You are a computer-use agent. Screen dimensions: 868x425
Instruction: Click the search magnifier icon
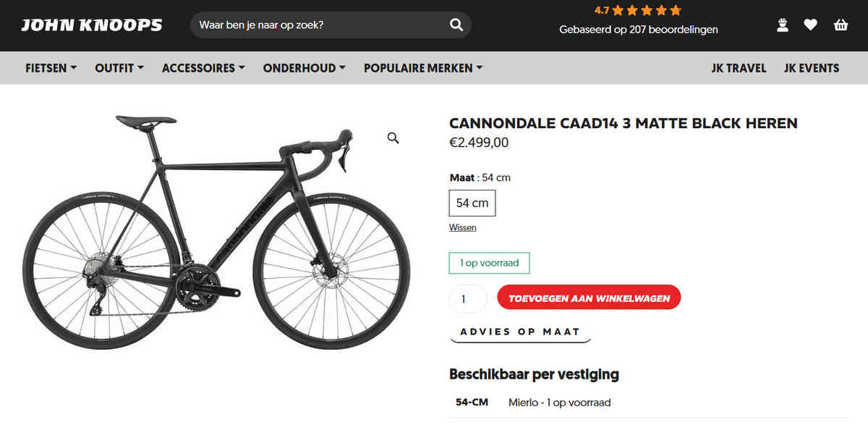click(456, 25)
